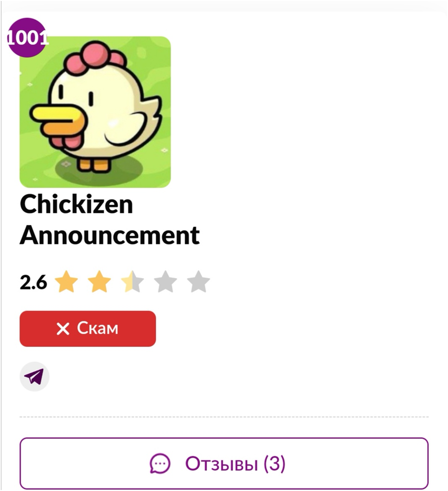This screenshot has width=448, height=491.
Task: Click the word Announcement in the title
Action: (109, 235)
